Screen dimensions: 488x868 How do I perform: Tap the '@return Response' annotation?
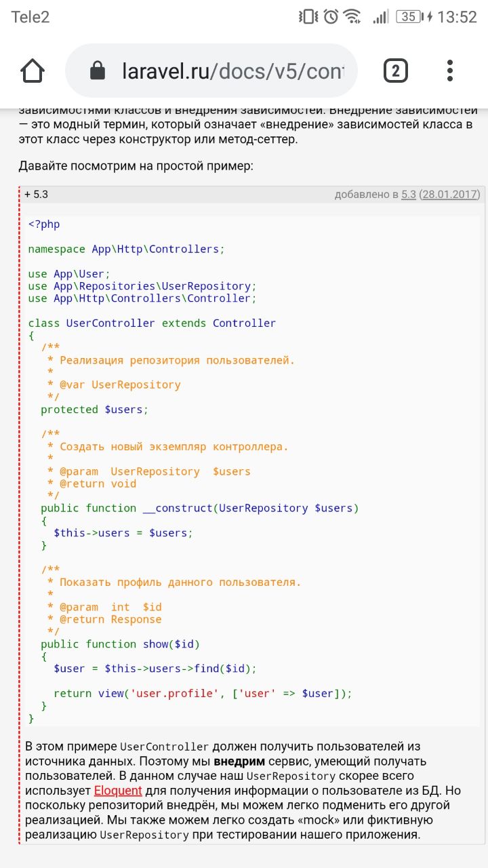[x=110, y=619]
